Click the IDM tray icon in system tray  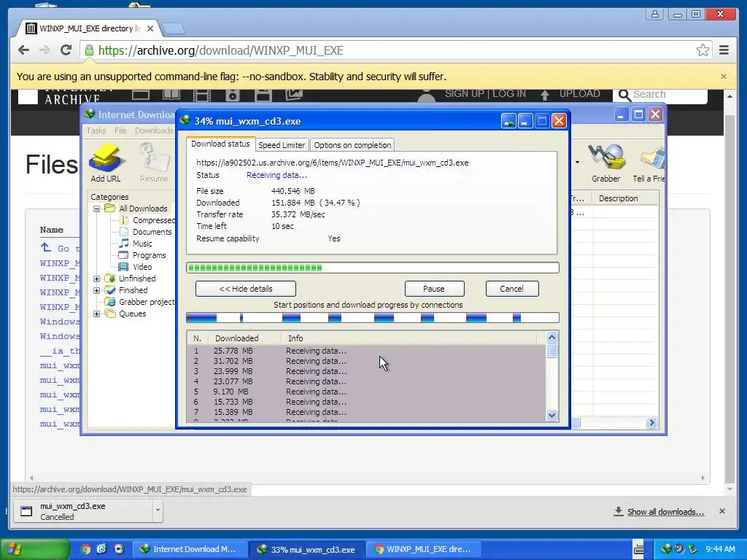(667, 549)
